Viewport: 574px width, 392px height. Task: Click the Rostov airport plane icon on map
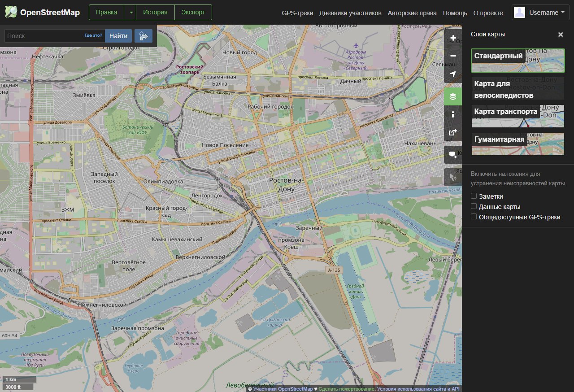(x=356, y=45)
